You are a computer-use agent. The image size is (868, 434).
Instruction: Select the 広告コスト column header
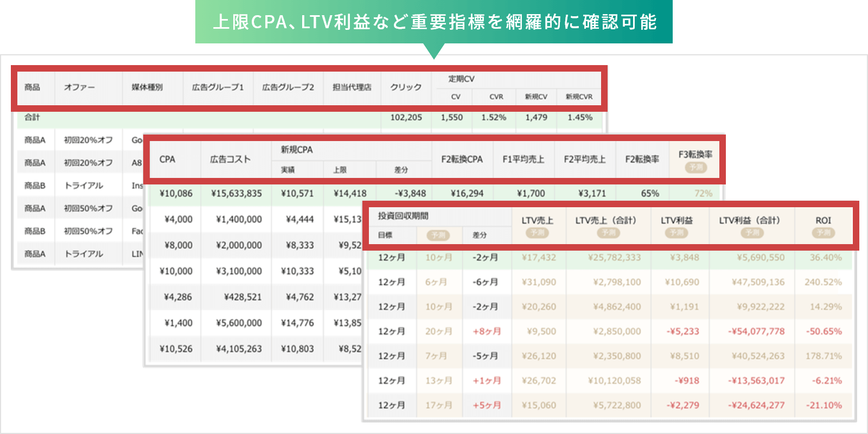[x=231, y=159]
